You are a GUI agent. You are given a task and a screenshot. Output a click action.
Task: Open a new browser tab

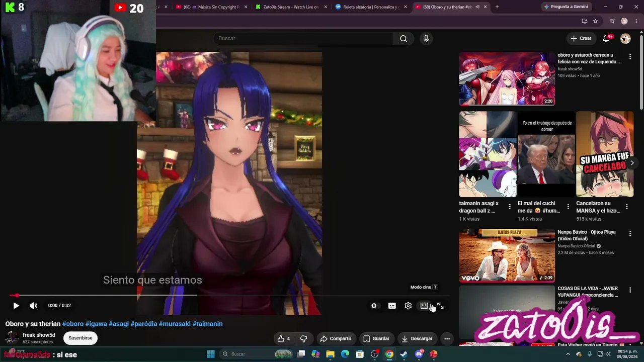(x=497, y=7)
